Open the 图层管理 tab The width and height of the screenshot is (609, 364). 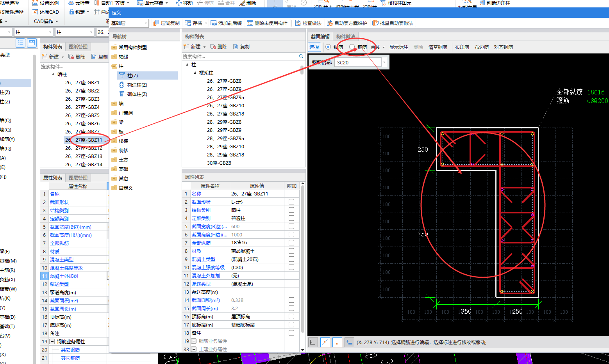78,178
